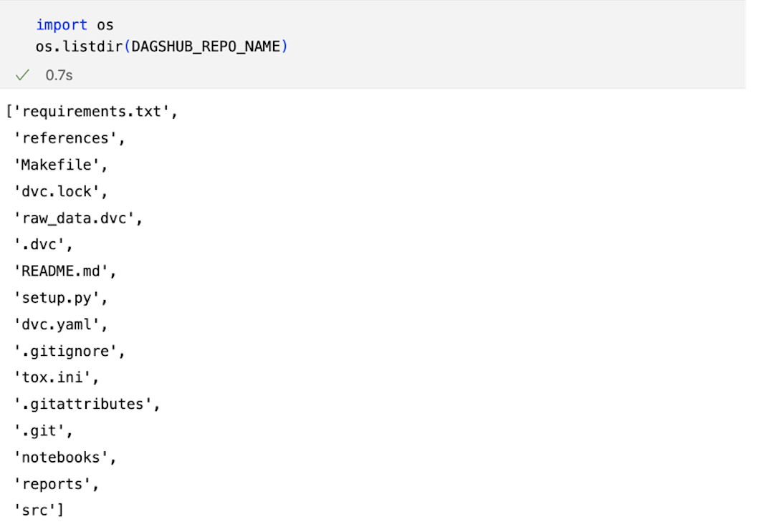Viewport: 774px width, 532px height.
Task: Click 'src' at the end of the list
Action: 35,511
